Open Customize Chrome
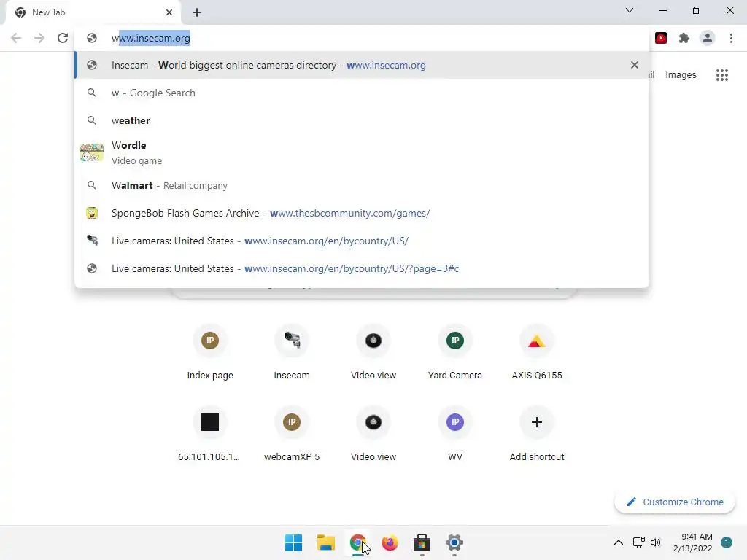Image resolution: width=747 pixels, height=560 pixels. click(x=675, y=502)
